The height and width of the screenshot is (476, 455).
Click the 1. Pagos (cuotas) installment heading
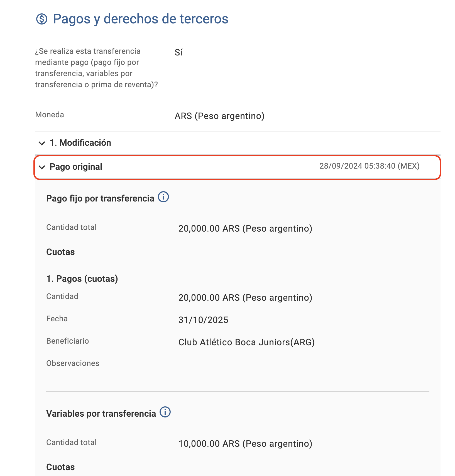point(82,279)
